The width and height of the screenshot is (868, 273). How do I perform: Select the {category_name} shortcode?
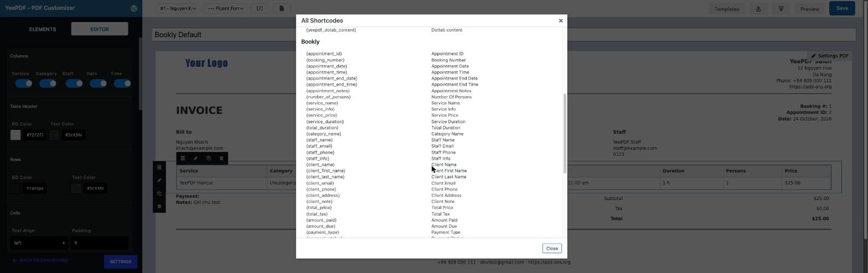point(323,134)
